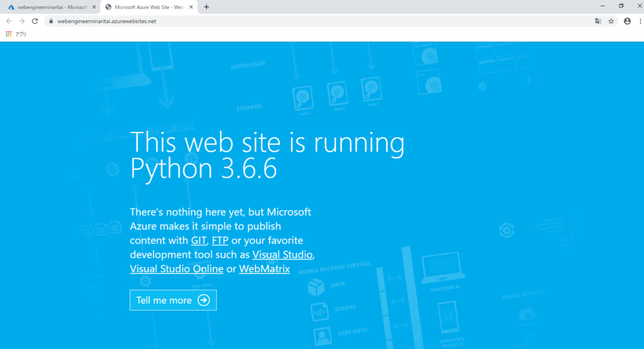The width and height of the screenshot is (644, 349).
Task: Open the FTP link
Action: (220, 241)
